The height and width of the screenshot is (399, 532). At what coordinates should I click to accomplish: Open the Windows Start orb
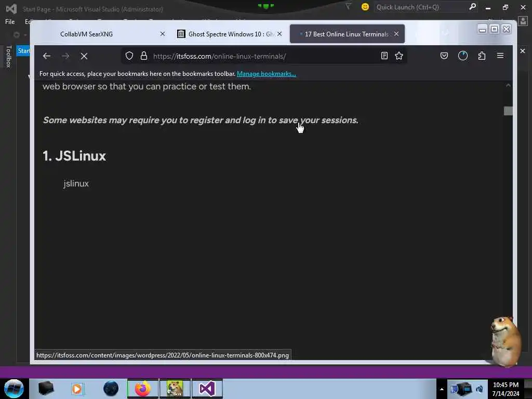14,389
